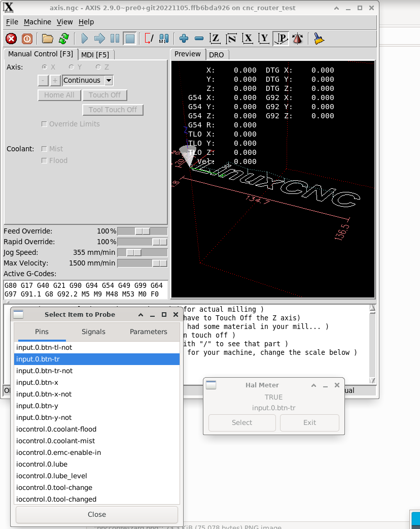The image size is (420, 529).
Task: Click Exit in Hal Meter window
Action: pos(309,423)
